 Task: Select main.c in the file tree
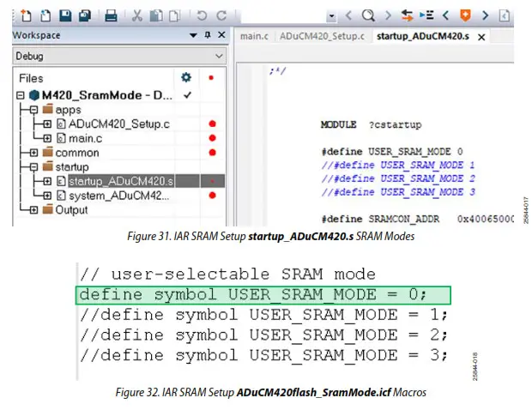85,138
